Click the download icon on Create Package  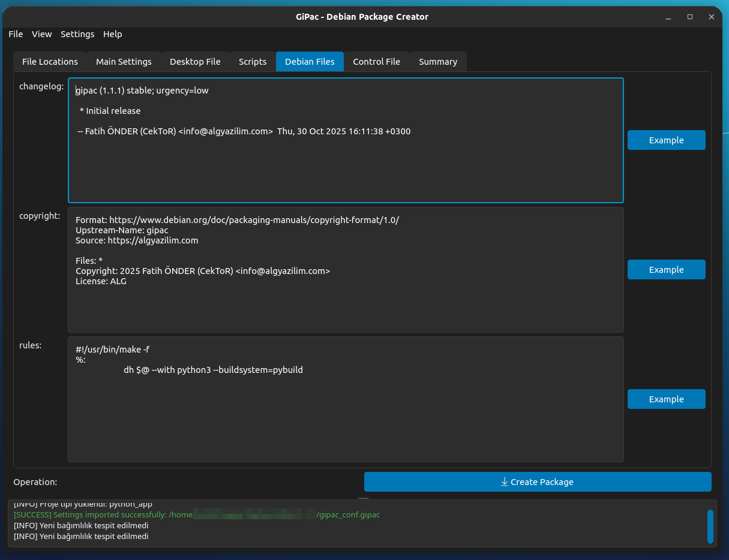[504, 482]
